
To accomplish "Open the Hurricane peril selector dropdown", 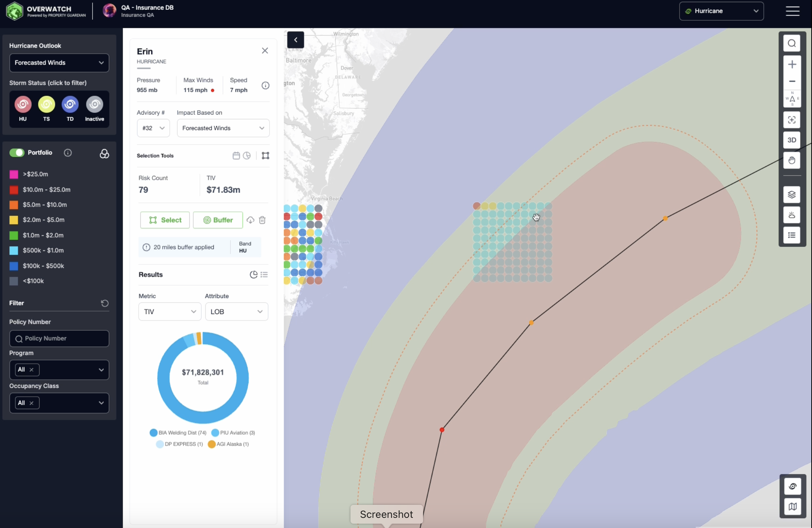I will click(721, 11).
